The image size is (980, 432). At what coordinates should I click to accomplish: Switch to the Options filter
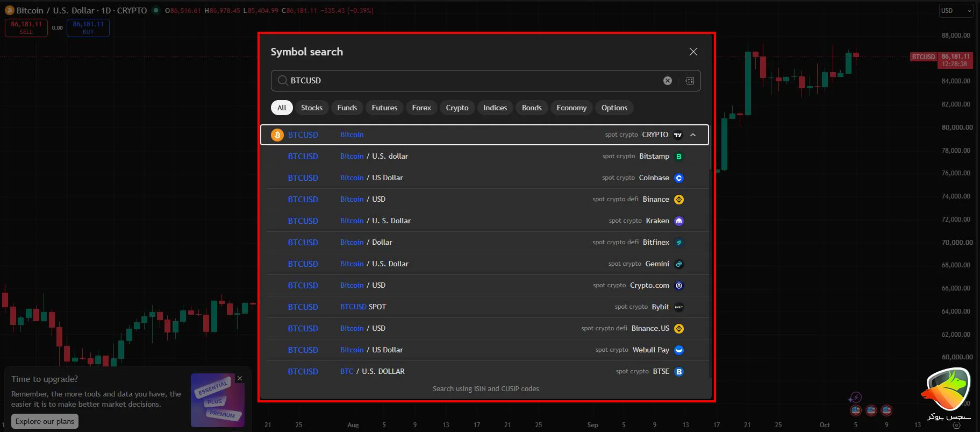click(614, 108)
